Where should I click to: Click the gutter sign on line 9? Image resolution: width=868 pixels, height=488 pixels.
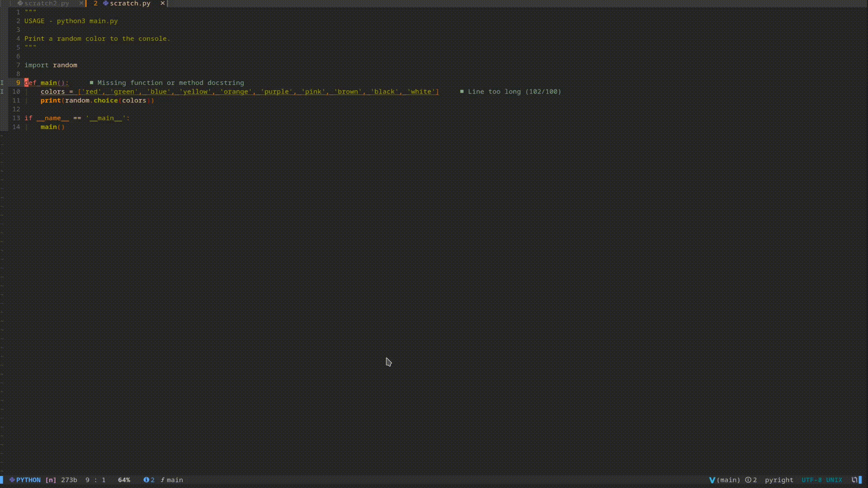click(x=2, y=83)
